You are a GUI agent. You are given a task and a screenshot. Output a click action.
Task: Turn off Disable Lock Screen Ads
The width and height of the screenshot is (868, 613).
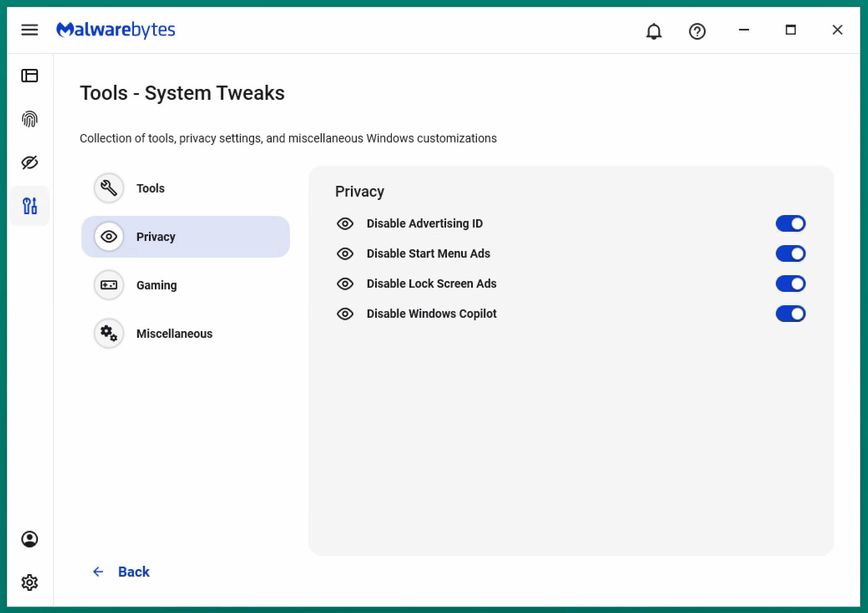(790, 284)
